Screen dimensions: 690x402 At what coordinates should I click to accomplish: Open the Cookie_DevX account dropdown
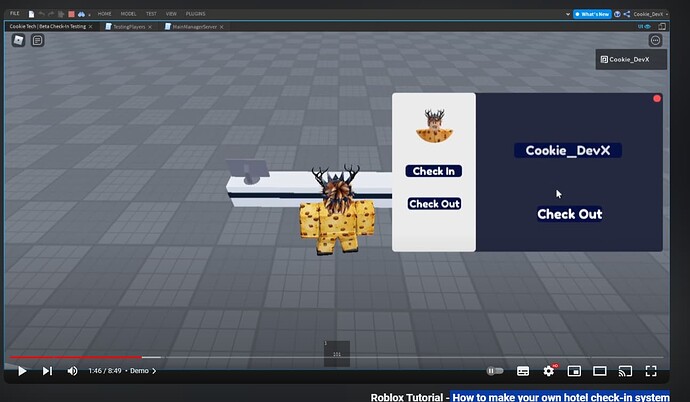coord(650,14)
